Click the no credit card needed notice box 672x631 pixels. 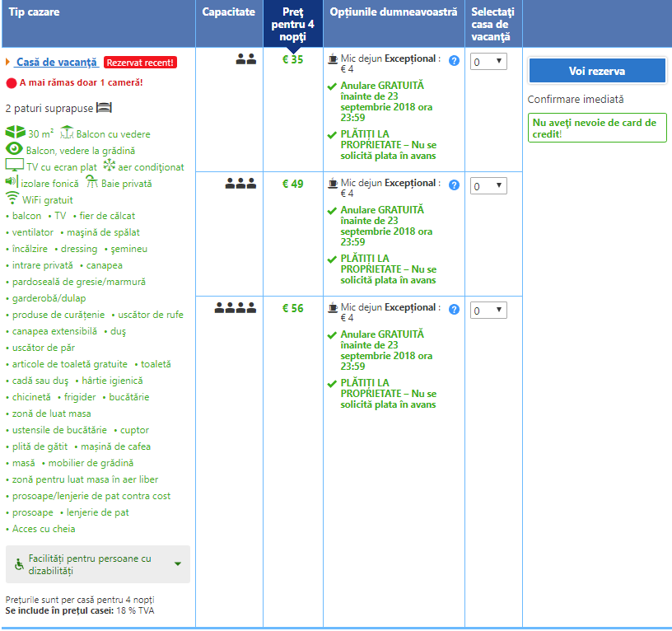pyautogui.click(x=597, y=129)
